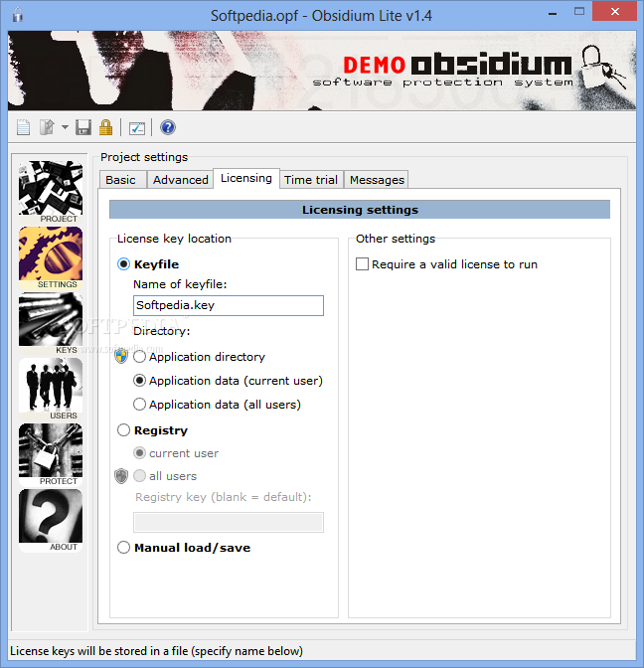
Task: Click the status bar license keys message
Action: [x=156, y=651]
